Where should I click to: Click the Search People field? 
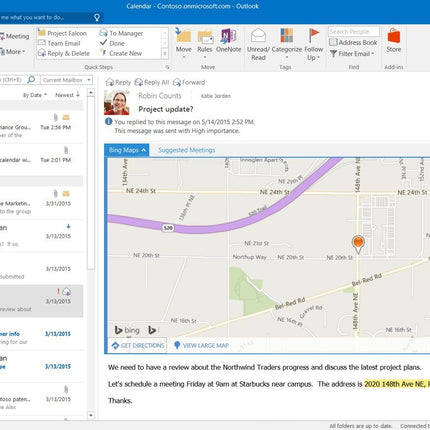coord(354,32)
